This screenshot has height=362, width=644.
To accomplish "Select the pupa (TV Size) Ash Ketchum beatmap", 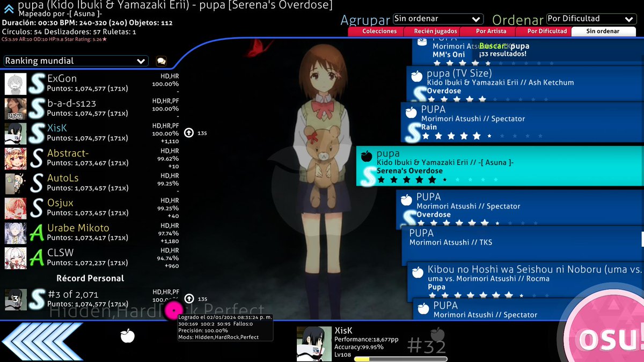I will pyautogui.click(x=525, y=83).
